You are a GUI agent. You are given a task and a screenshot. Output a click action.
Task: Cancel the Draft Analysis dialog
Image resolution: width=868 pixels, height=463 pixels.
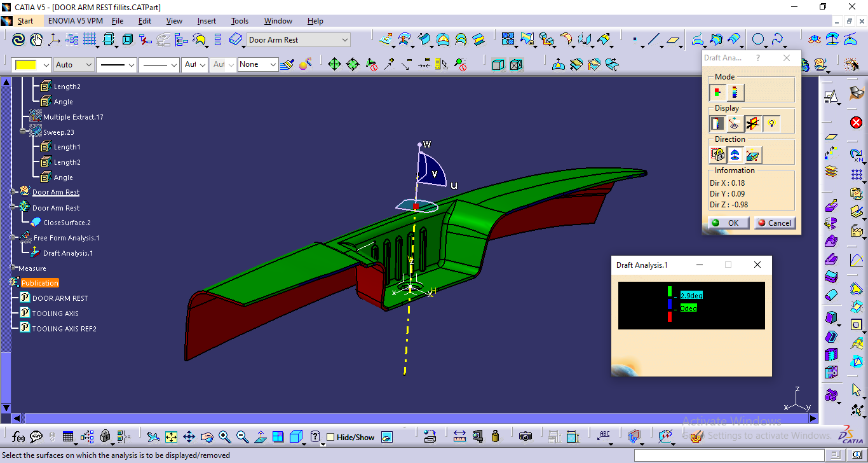pos(774,223)
